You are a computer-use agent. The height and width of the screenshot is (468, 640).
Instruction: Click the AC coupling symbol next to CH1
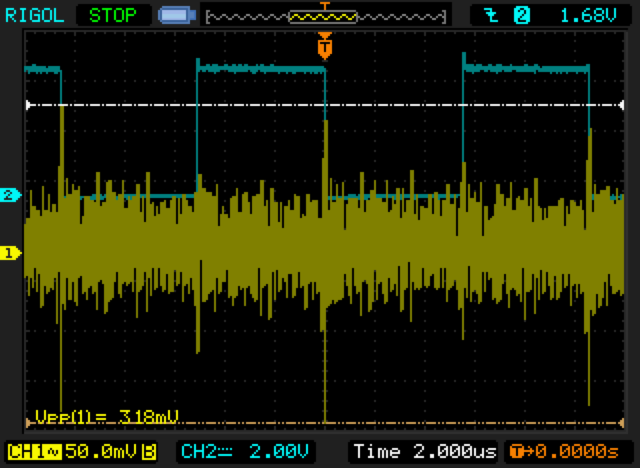(55, 452)
